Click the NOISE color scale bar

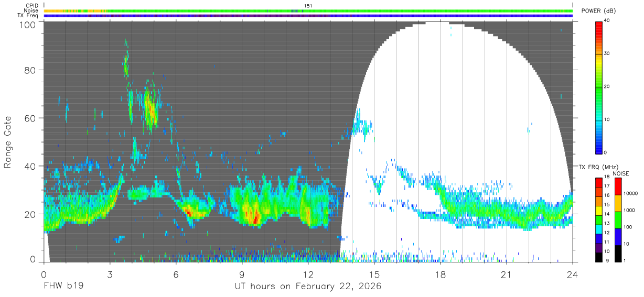[618, 220]
